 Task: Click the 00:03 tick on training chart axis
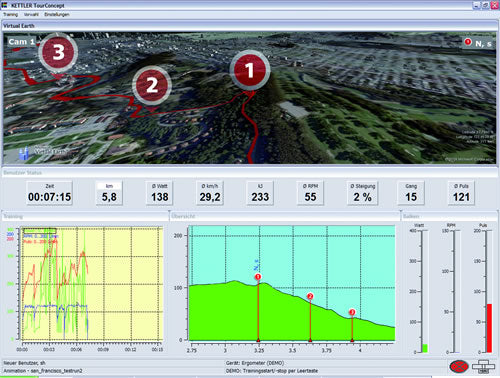pos(49,350)
